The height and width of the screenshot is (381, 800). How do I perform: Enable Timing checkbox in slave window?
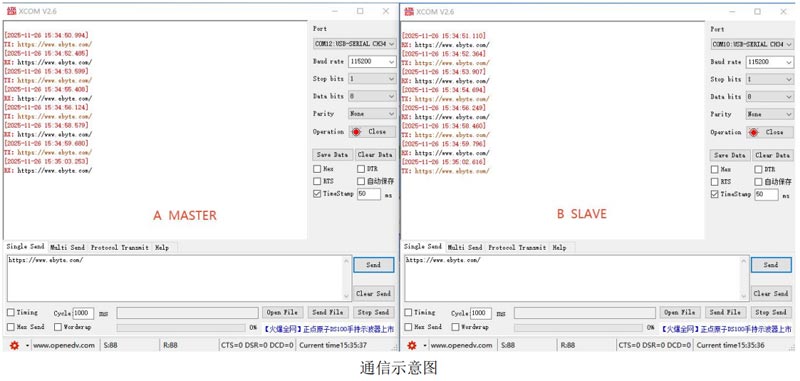click(x=408, y=312)
